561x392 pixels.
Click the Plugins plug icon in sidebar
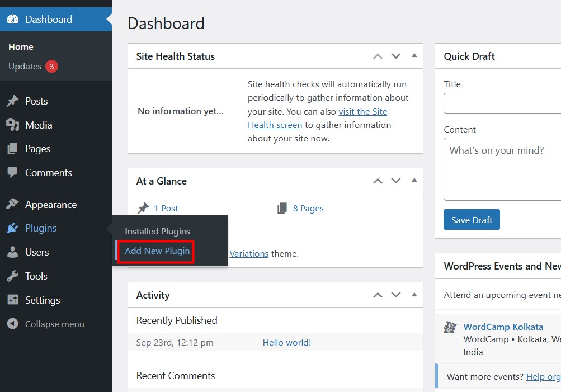(12, 228)
